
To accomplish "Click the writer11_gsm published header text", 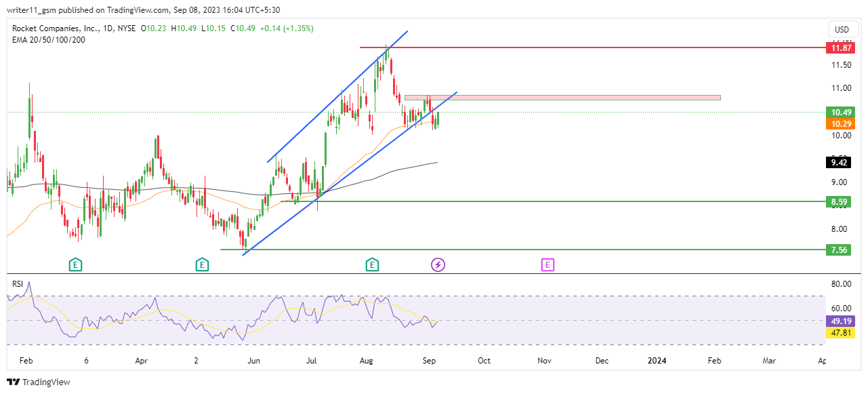I will [x=143, y=9].
